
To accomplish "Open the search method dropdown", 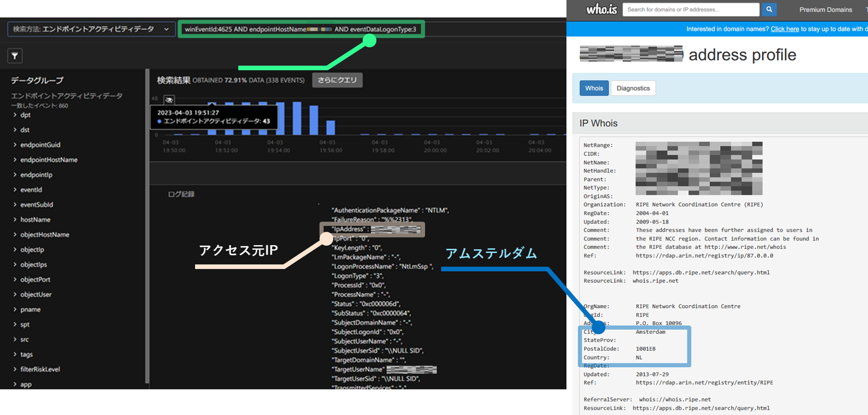I will tap(91, 29).
